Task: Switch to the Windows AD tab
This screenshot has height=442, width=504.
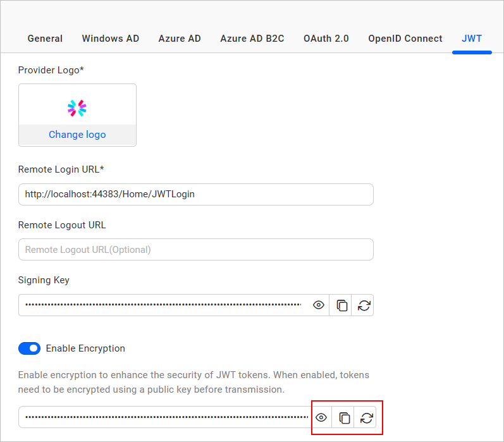Action: [110, 39]
